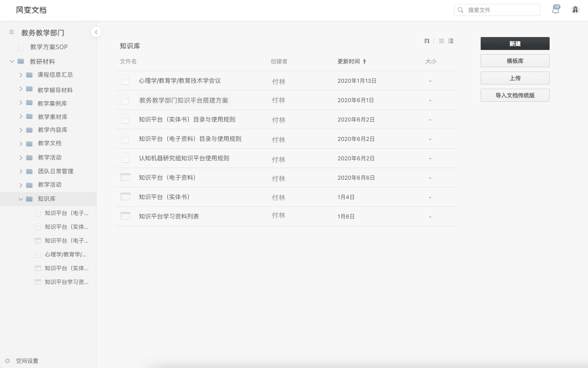Open the notification bell icon
Image resolution: width=588 pixels, height=368 pixels.
coord(556,9)
